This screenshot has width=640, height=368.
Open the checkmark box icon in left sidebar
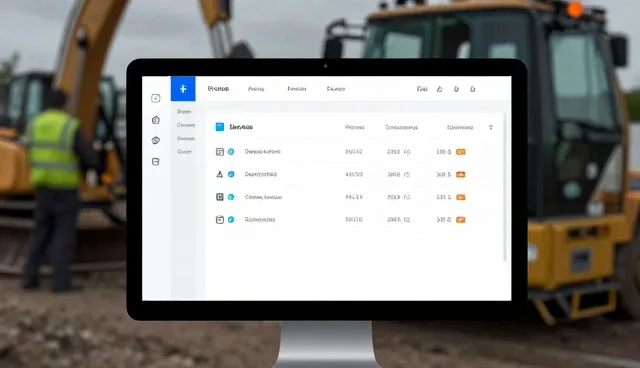(x=156, y=98)
